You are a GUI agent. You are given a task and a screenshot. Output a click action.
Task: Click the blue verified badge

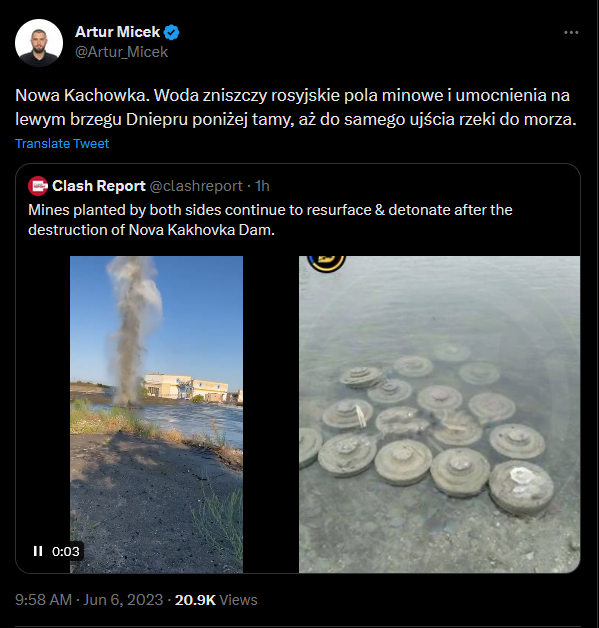[x=172, y=32]
